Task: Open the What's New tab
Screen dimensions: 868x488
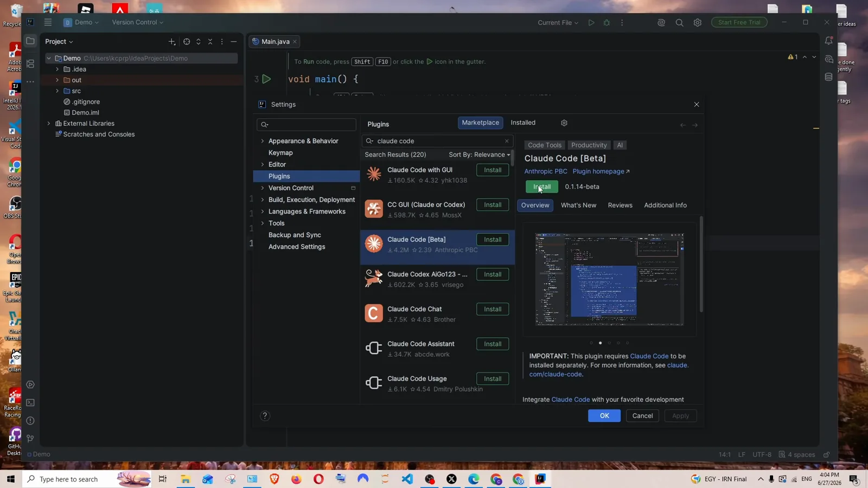Action: point(578,206)
